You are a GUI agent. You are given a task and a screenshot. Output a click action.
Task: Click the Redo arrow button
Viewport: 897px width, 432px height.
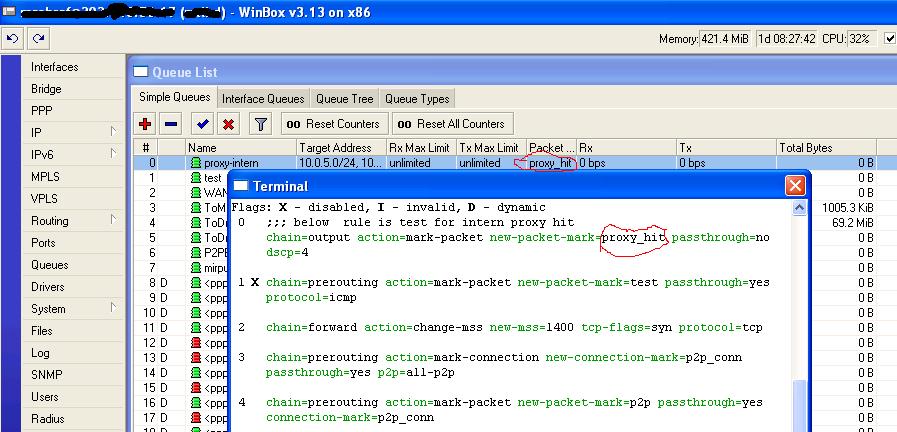coord(38,39)
